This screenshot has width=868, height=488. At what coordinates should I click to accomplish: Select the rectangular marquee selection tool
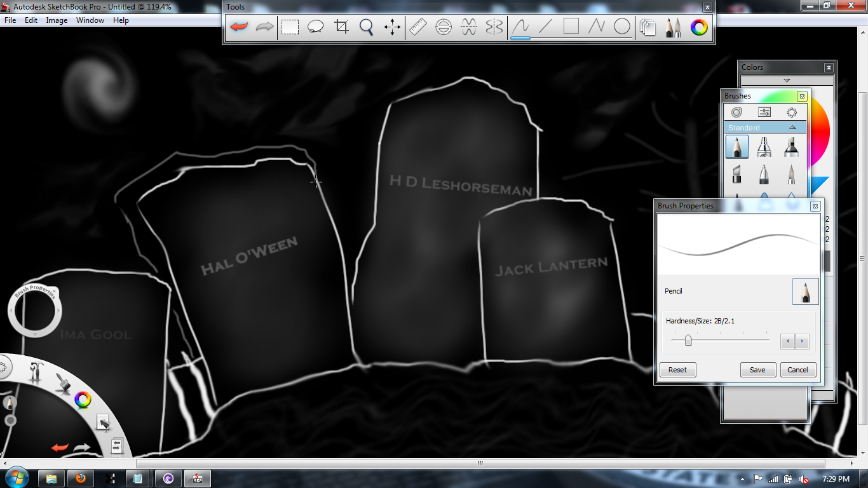(290, 27)
